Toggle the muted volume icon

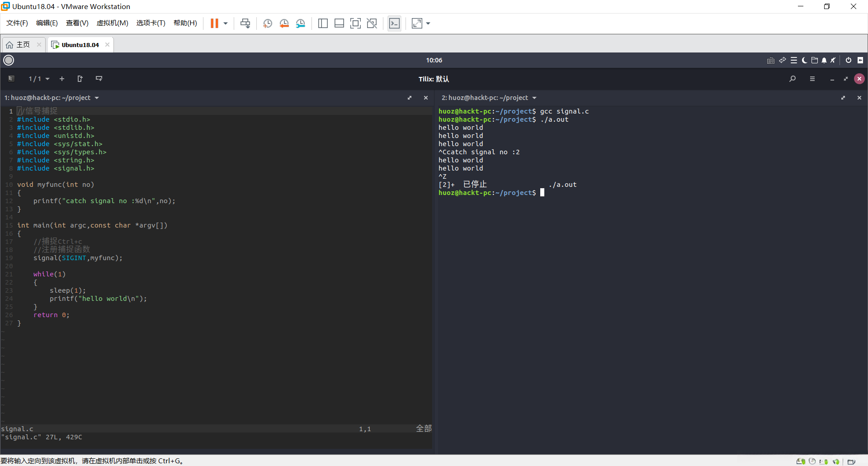833,60
